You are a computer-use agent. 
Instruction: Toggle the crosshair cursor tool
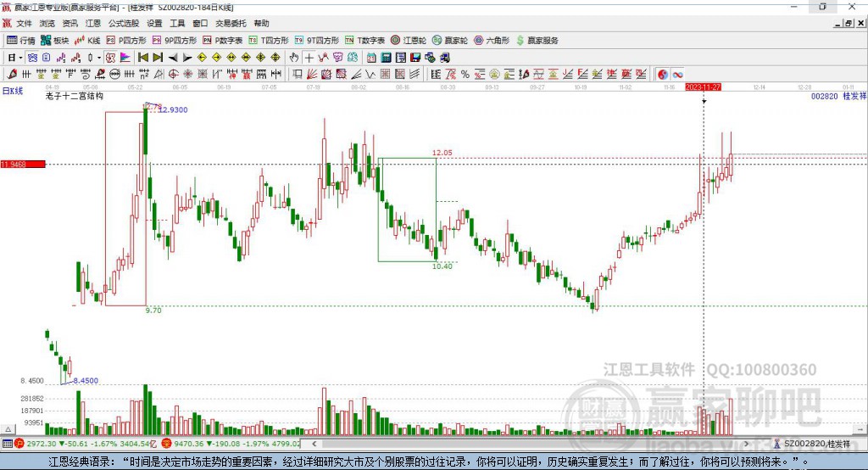point(309,58)
